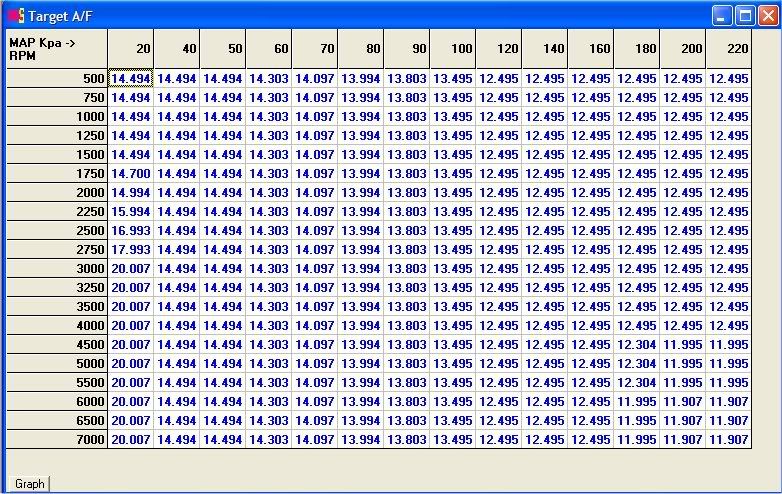782x494 pixels.
Task: Close the Target A/F window
Action: coord(767,15)
